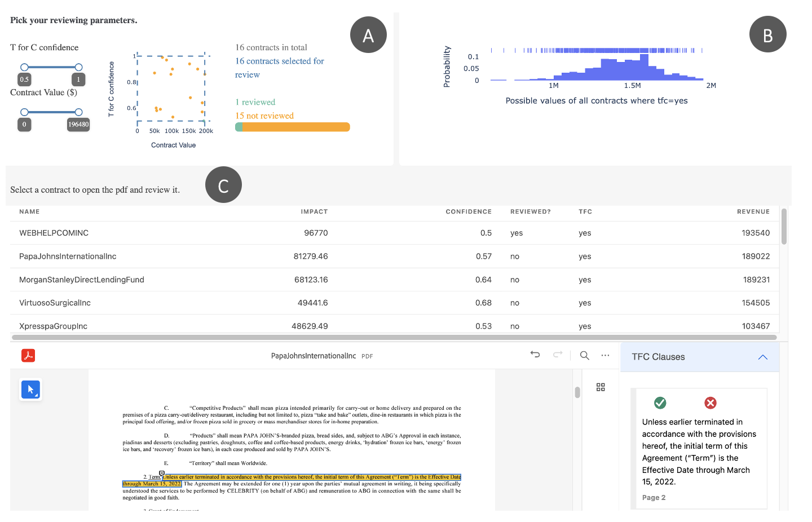Click the '1 reviewed' label
812x522 pixels.
[255, 102]
